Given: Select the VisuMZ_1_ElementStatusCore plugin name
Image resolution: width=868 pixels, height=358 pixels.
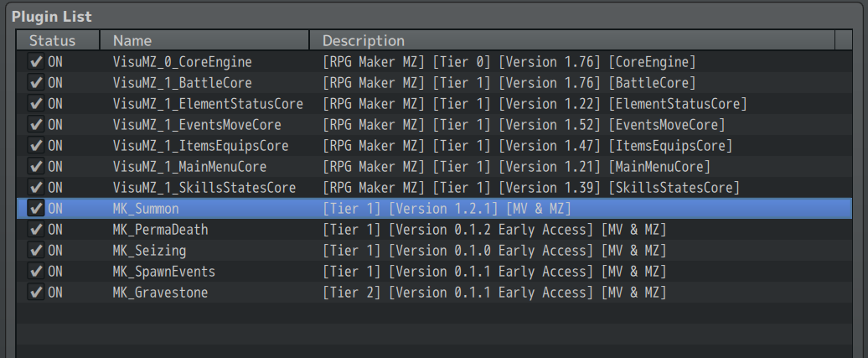Looking at the screenshot, I should coord(208,104).
